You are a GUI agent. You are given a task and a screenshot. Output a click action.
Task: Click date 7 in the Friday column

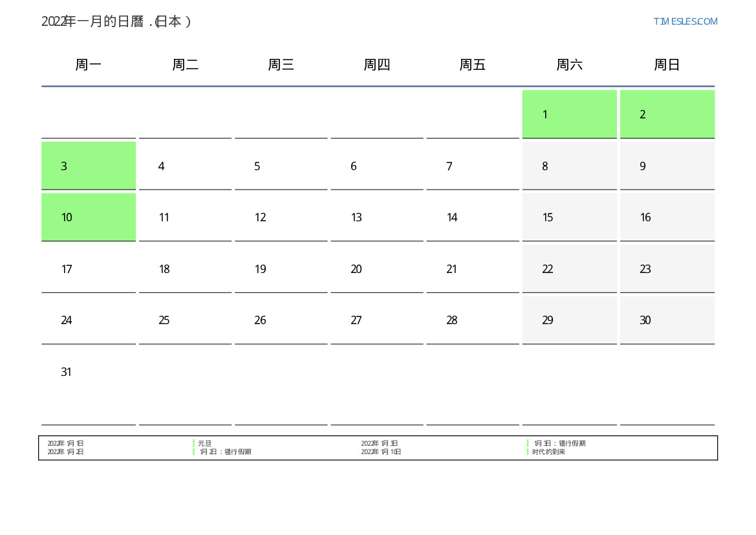tap(472, 166)
